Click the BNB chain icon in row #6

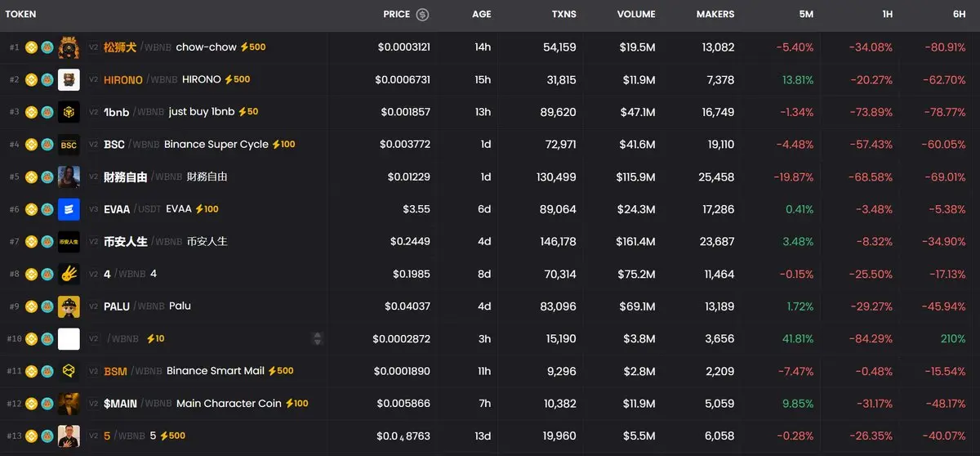(32, 209)
